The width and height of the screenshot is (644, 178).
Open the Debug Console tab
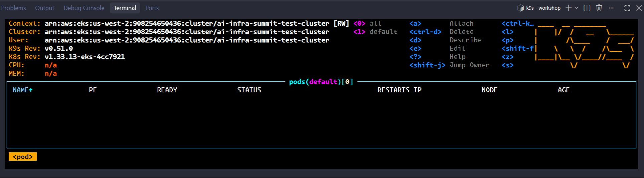click(84, 8)
